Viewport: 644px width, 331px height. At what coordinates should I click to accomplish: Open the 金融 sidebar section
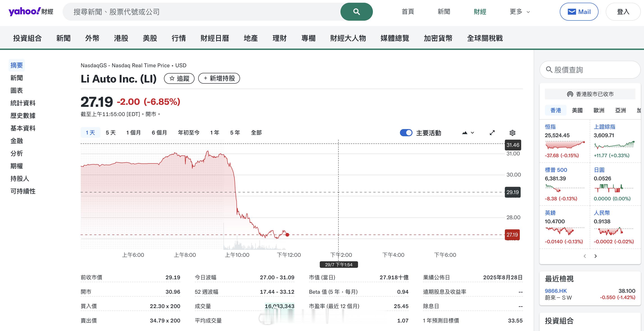16,141
